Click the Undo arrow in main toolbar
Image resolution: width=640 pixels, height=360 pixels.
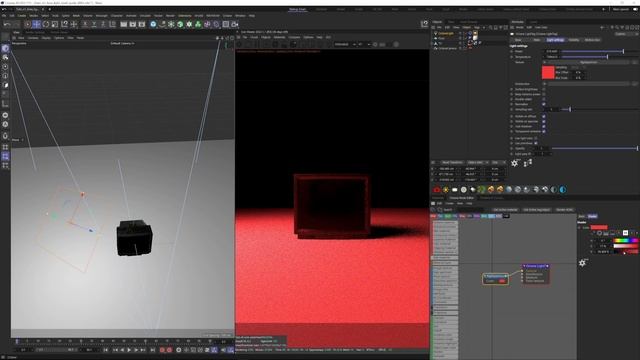(x=7, y=24)
